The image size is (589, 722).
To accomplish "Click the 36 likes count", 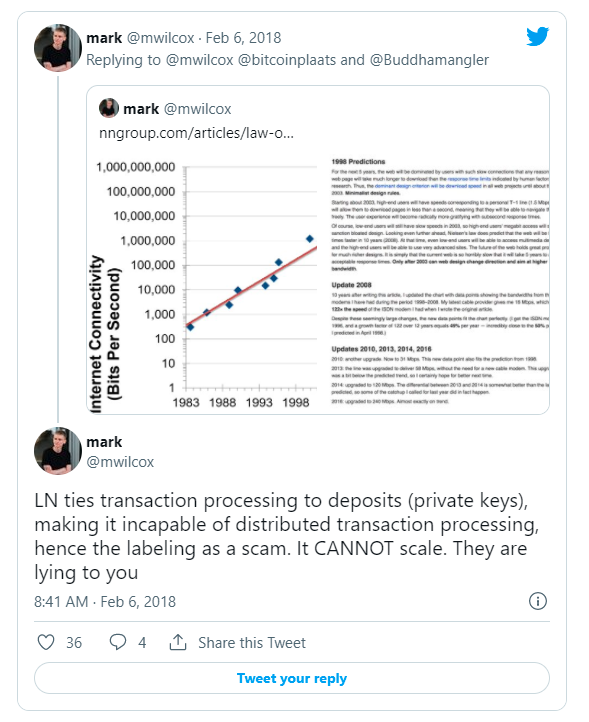I will [x=74, y=642].
